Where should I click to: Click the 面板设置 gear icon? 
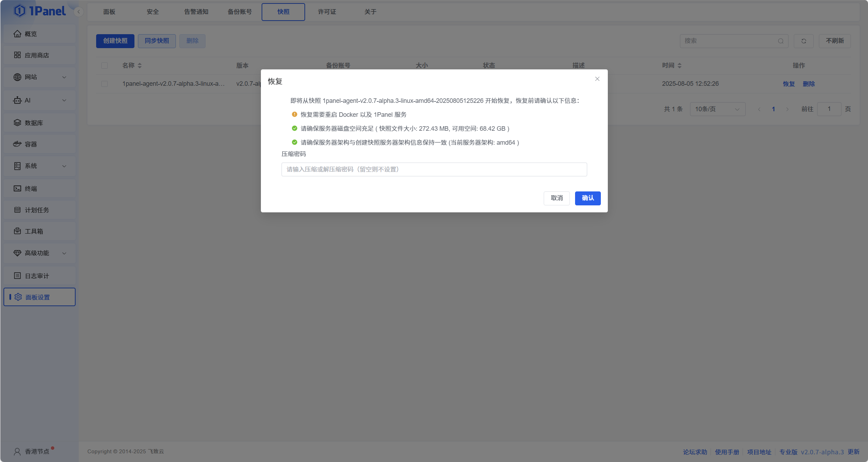pyautogui.click(x=18, y=297)
